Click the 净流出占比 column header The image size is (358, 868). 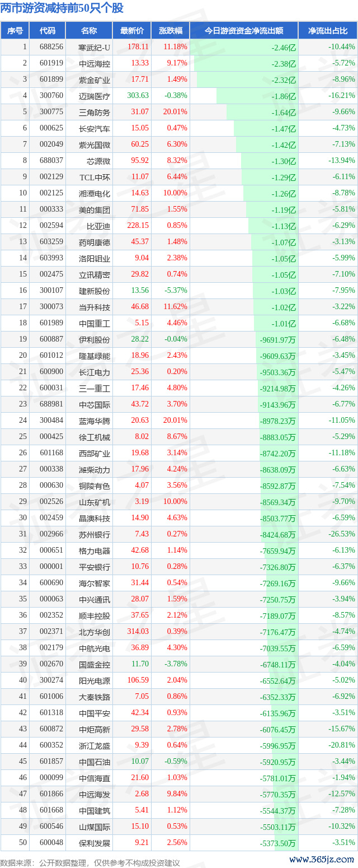328,31
